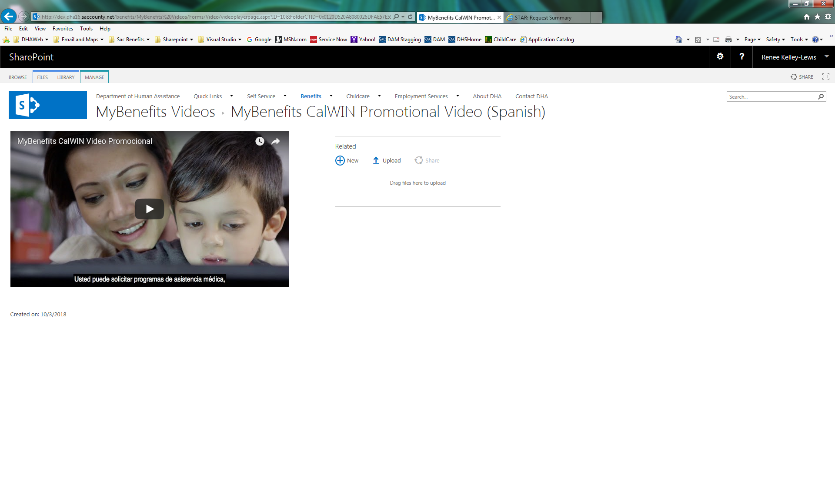Click the command bar Home page icon
Viewport: 835px width, 504px height.
678,40
